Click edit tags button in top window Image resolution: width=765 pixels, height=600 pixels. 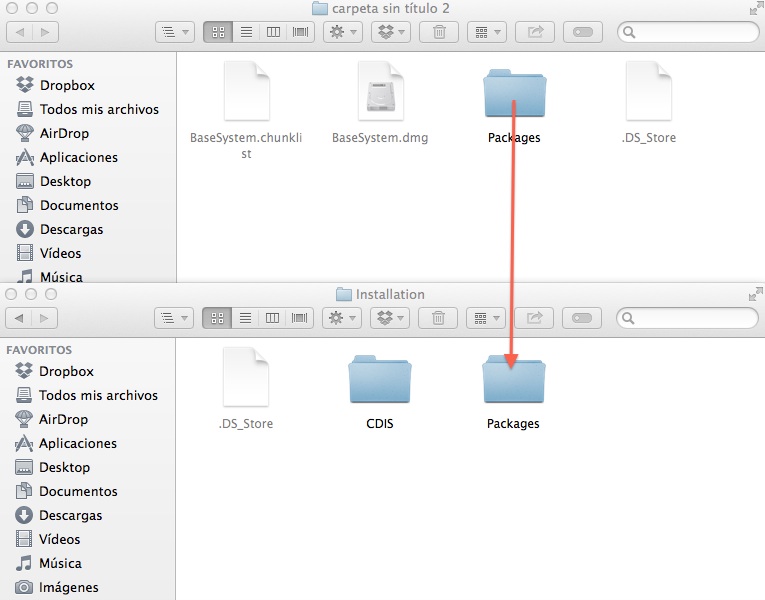tap(583, 32)
